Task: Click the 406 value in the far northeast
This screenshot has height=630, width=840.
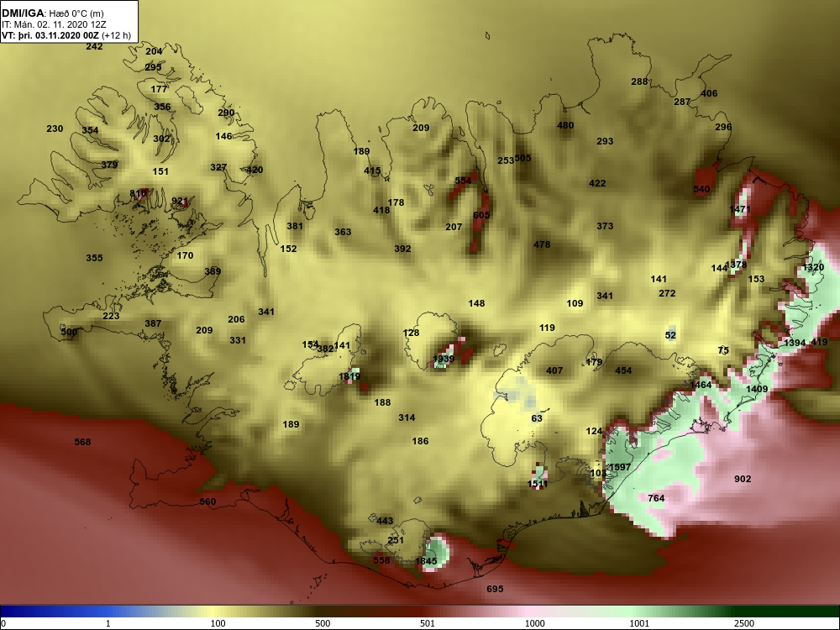Action: pyautogui.click(x=709, y=93)
